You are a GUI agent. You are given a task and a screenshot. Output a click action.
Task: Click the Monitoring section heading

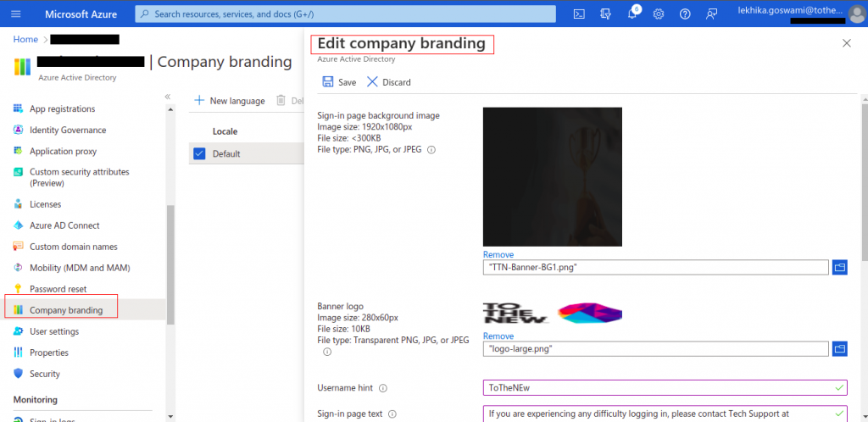point(36,399)
